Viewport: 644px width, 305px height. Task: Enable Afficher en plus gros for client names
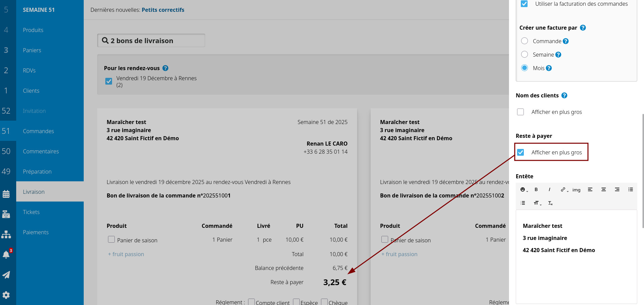tap(520, 112)
